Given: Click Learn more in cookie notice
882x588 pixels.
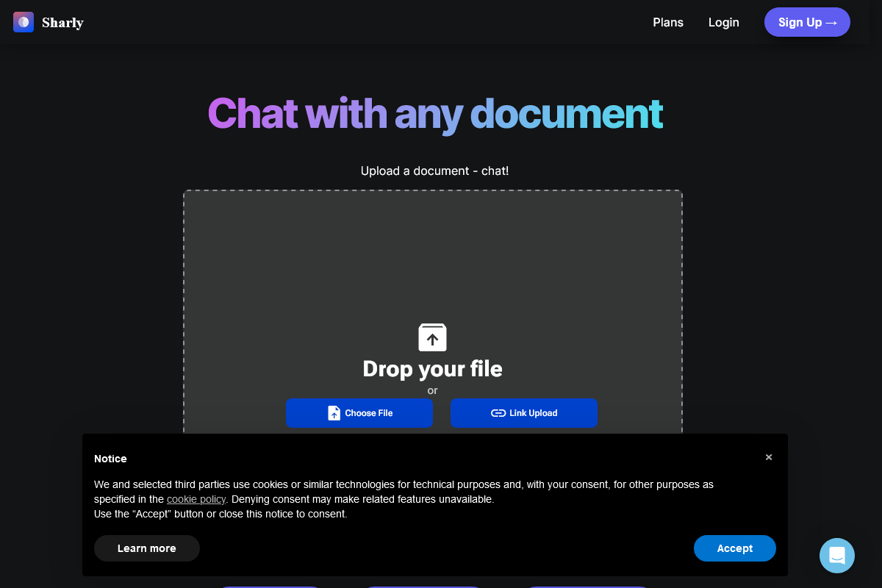Looking at the screenshot, I should point(147,548).
